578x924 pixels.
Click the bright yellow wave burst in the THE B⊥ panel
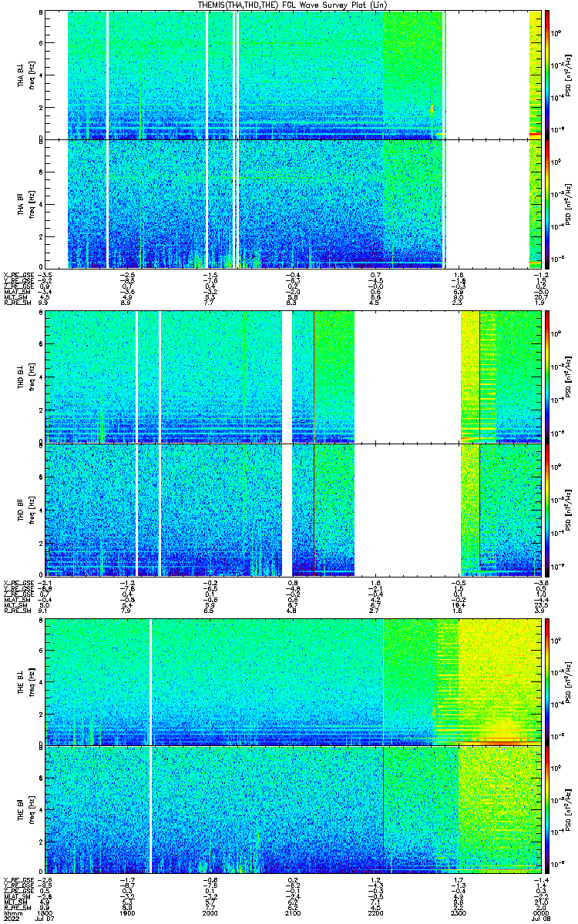(502, 728)
